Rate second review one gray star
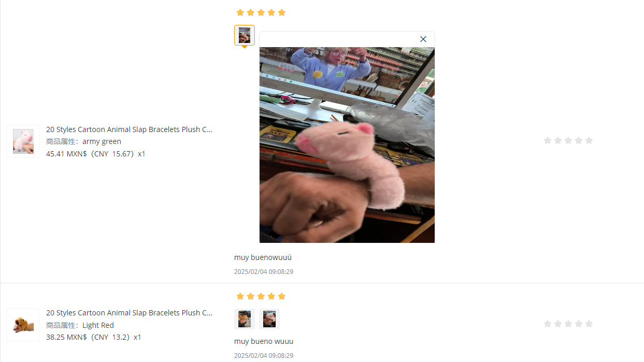This screenshot has width=644, height=362. [548, 324]
